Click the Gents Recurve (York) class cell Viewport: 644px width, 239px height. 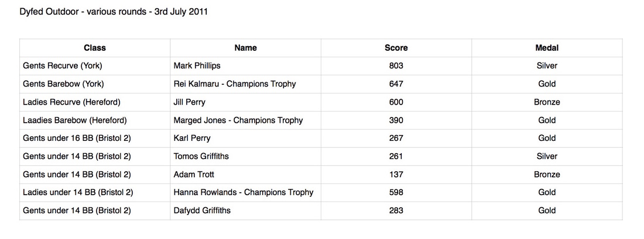pyautogui.click(x=95, y=66)
